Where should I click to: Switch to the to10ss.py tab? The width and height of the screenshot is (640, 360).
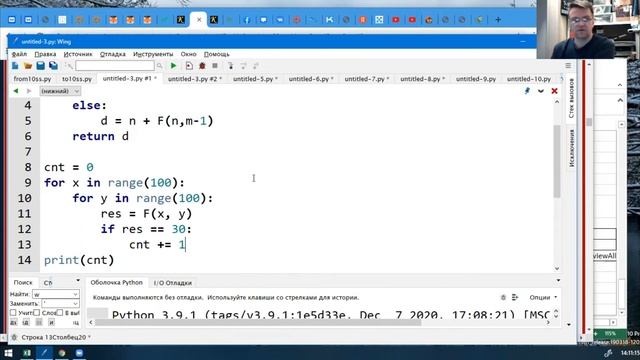point(77,79)
